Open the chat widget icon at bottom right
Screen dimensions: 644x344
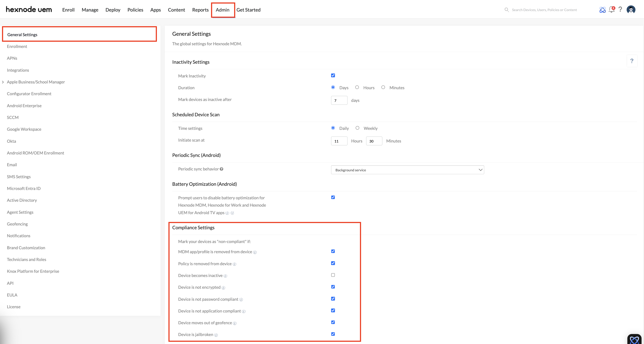point(634,339)
